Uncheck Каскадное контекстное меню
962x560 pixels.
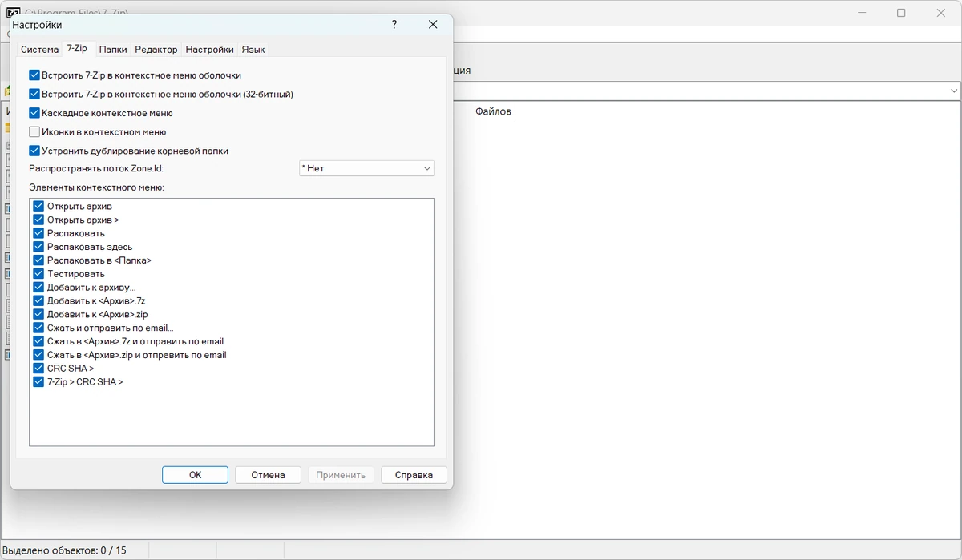click(34, 113)
